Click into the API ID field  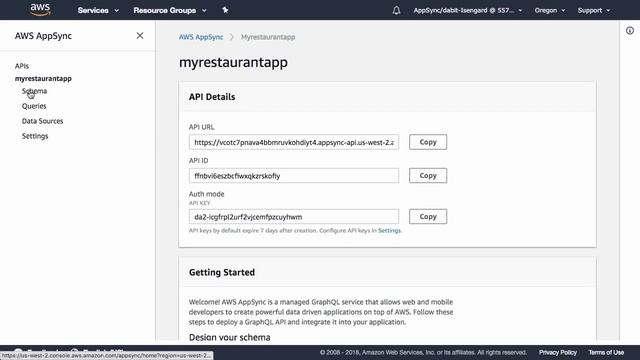click(294, 176)
